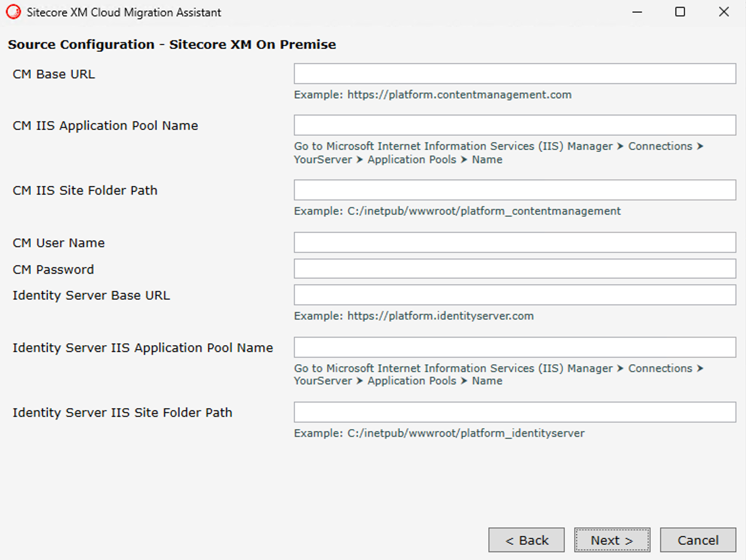Click the C:/inetpub/wwwroot/platform_identityserver example text
This screenshot has height=560, width=746.
(439, 433)
